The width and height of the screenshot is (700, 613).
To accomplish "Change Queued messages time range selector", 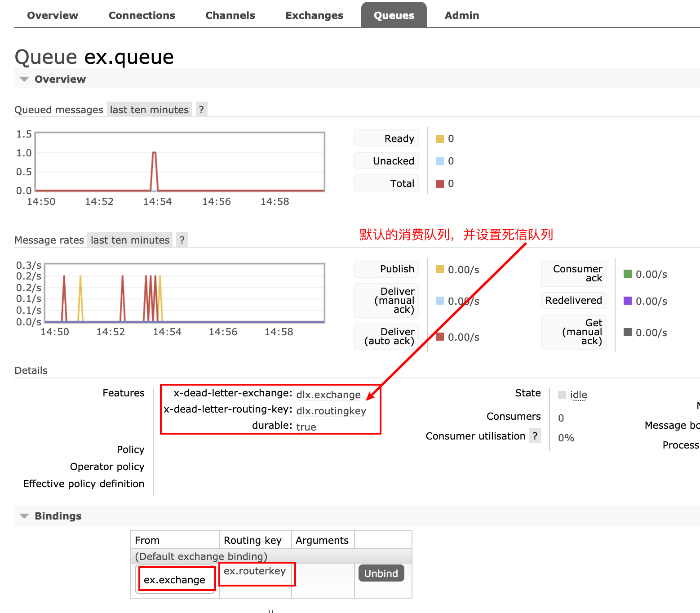I will tap(149, 110).
